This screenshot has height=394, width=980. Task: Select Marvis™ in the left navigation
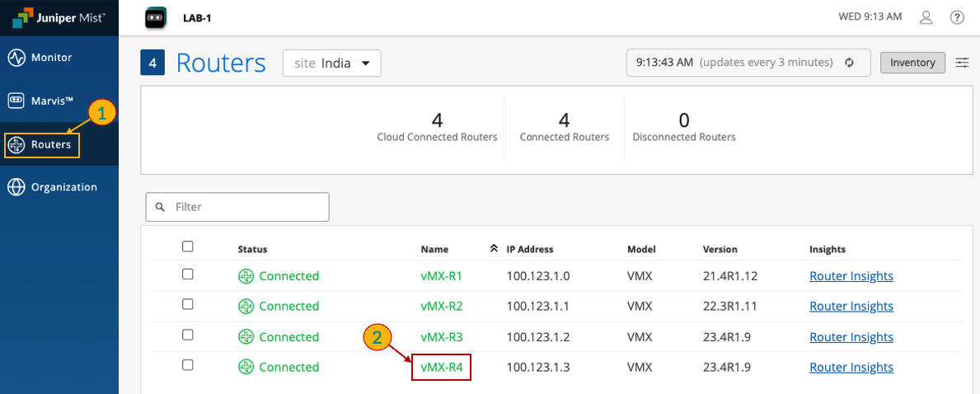53,101
